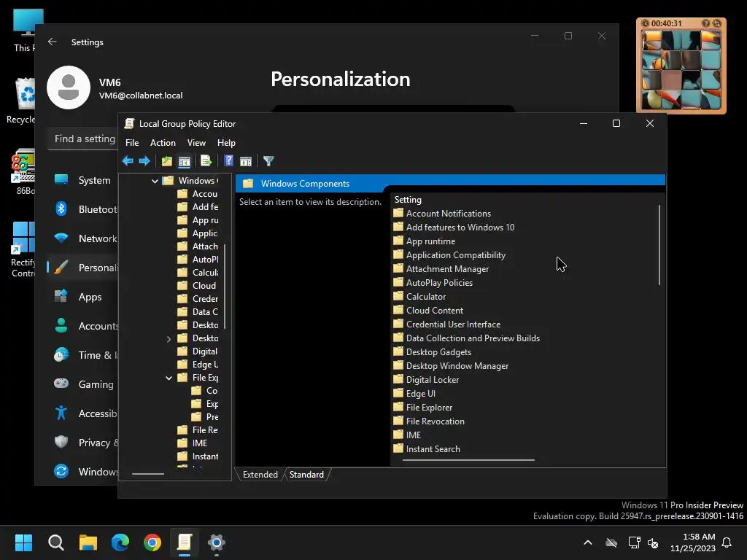
Task: Open File menu in Group Policy Editor
Action: coord(132,143)
